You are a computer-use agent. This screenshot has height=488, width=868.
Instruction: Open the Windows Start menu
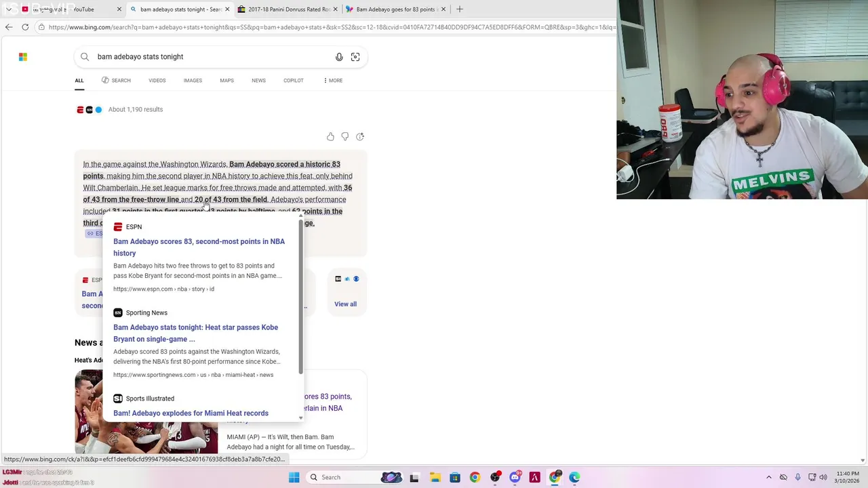(294, 478)
